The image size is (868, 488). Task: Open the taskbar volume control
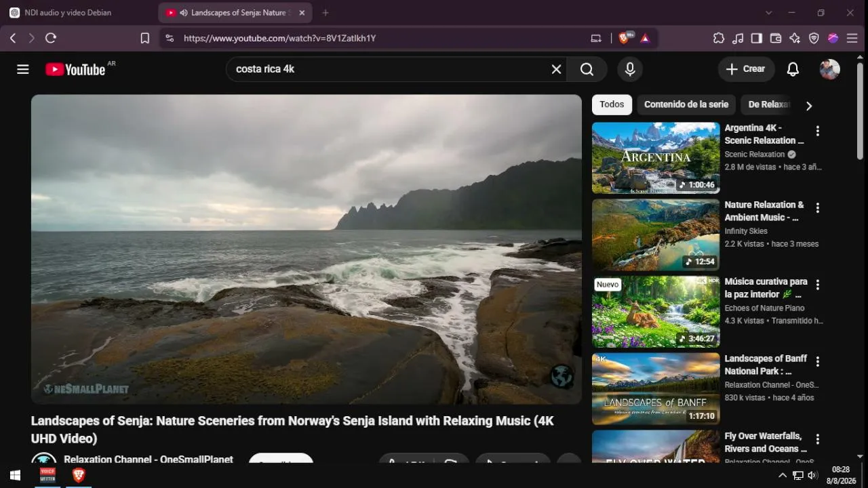click(x=812, y=475)
